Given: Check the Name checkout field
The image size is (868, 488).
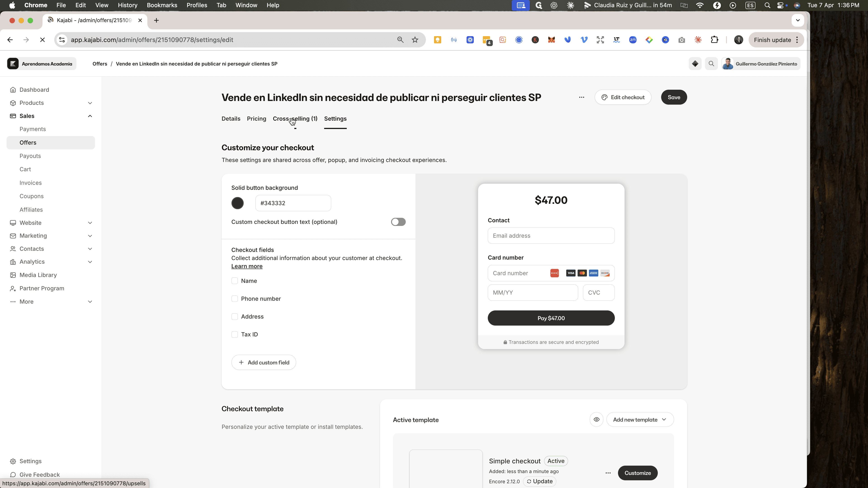Looking at the screenshot, I should pos(235,281).
